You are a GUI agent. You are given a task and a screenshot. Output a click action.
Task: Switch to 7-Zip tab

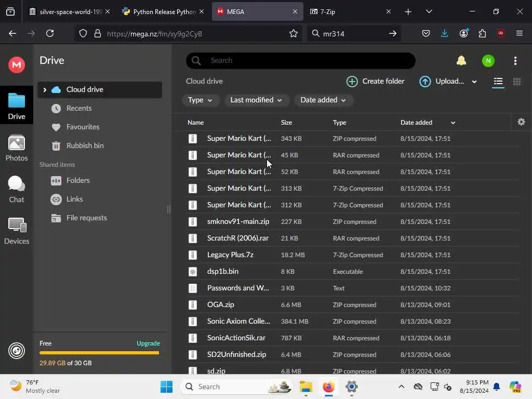(x=350, y=12)
